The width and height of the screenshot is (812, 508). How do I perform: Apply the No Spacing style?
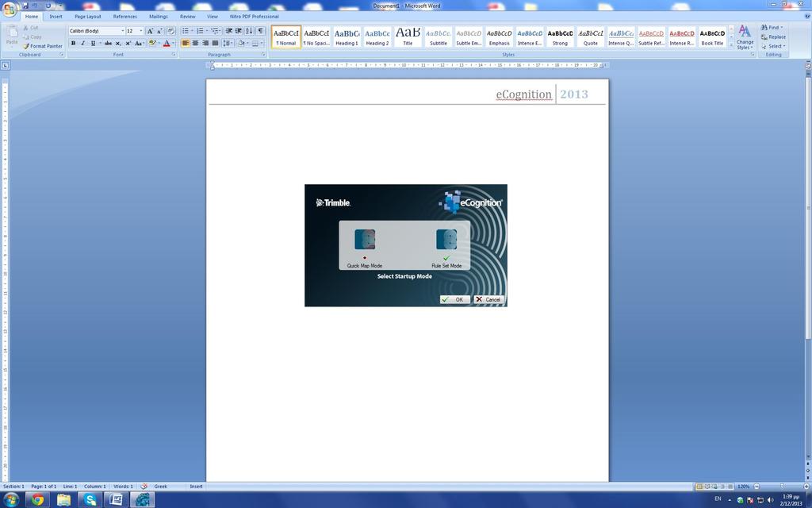316,37
